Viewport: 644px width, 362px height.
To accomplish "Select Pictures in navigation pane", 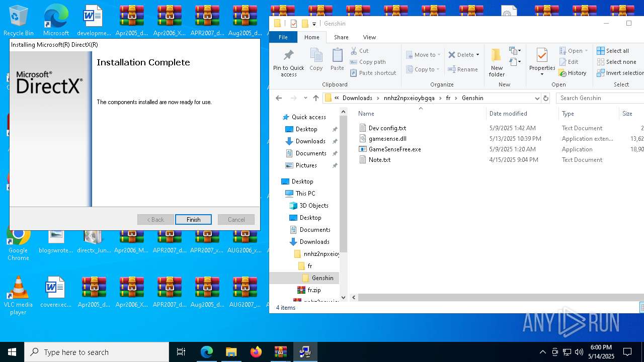I will pos(306,165).
